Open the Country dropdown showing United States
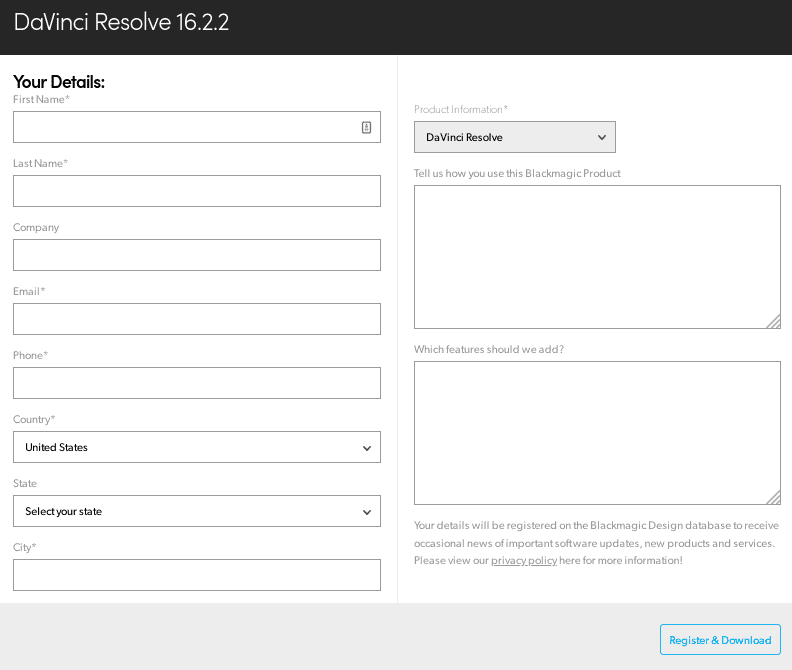 point(197,447)
